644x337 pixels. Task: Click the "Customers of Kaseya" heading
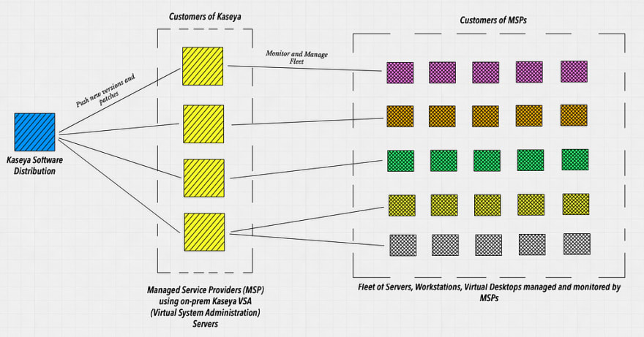pyautogui.click(x=205, y=17)
